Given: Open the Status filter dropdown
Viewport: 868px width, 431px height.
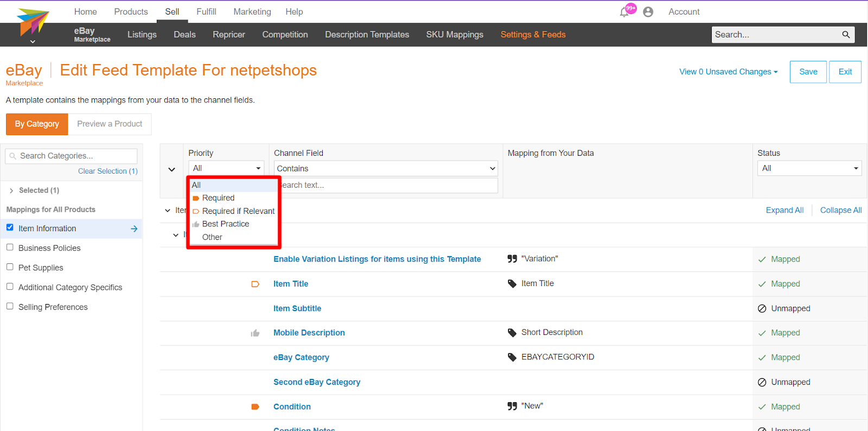Looking at the screenshot, I should 809,168.
